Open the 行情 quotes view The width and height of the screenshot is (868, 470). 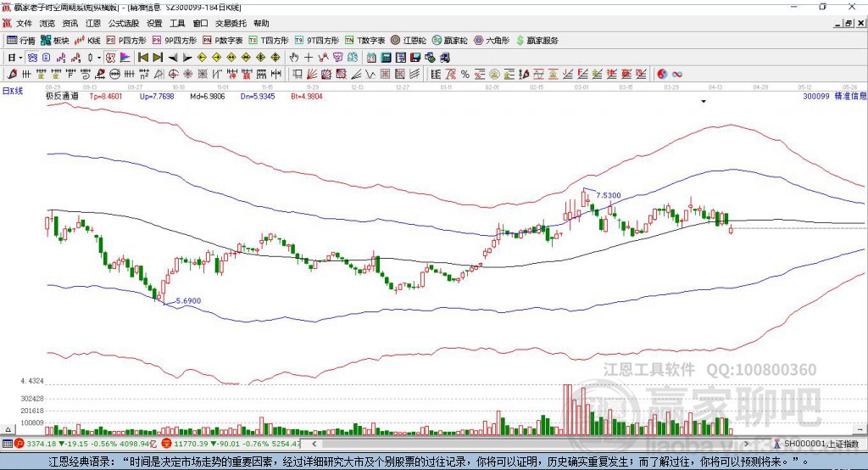coord(21,41)
